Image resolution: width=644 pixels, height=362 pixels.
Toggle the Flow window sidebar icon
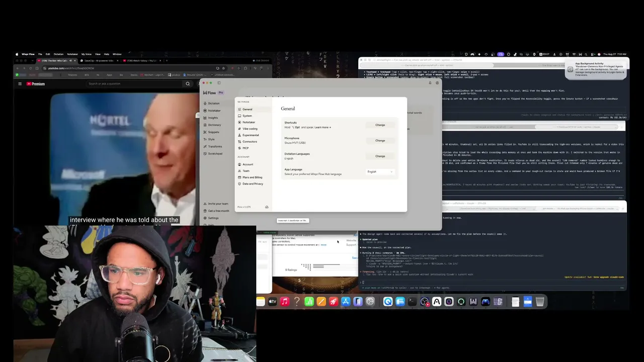pos(219,83)
